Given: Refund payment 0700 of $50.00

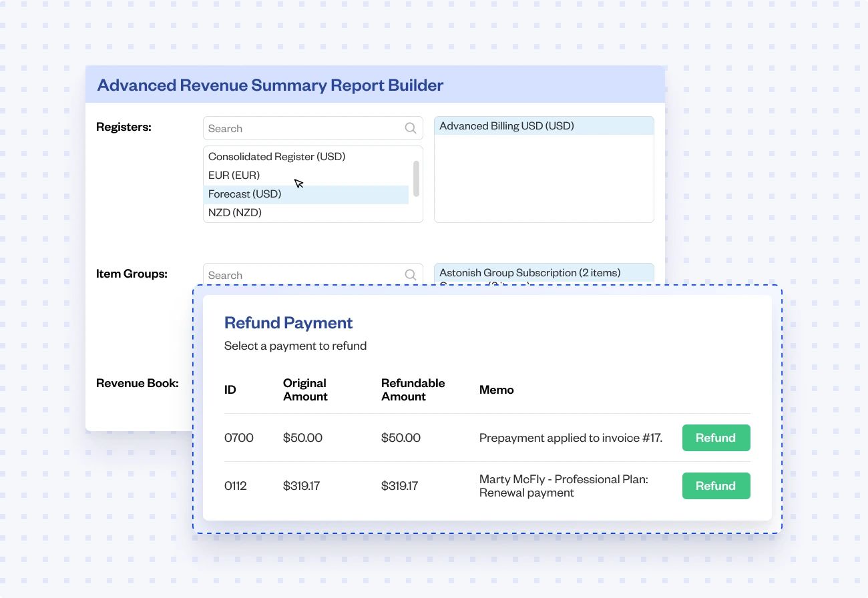Looking at the screenshot, I should click(x=716, y=437).
